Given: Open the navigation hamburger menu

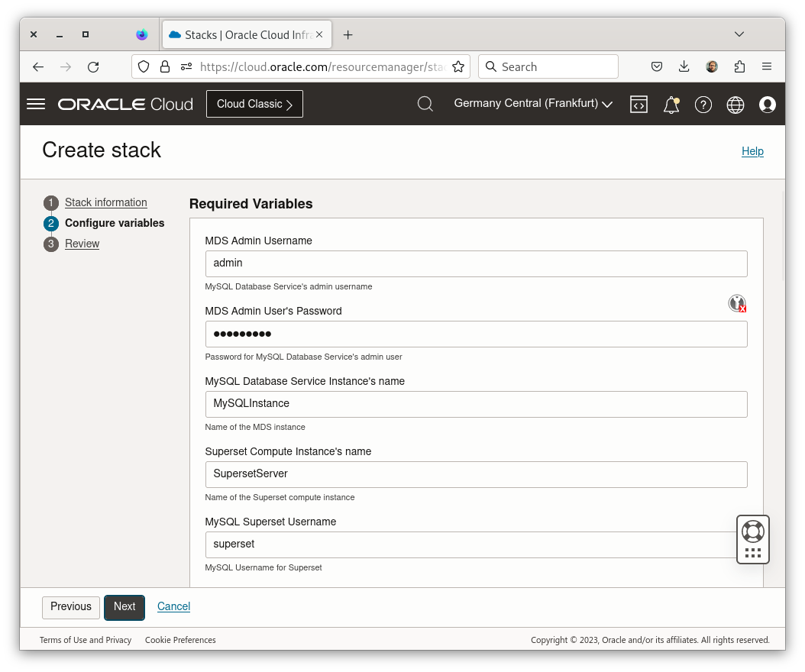Looking at the screenshot, I should pos(35,104).
